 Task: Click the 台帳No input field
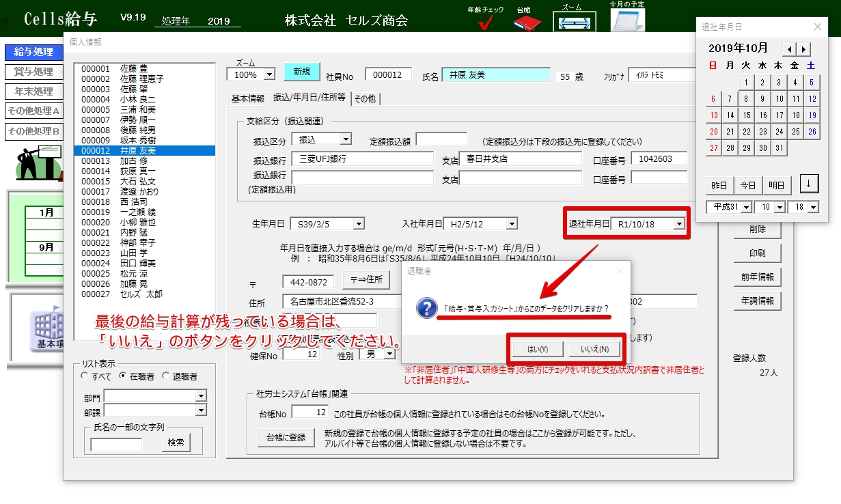(x=310, y=412)
